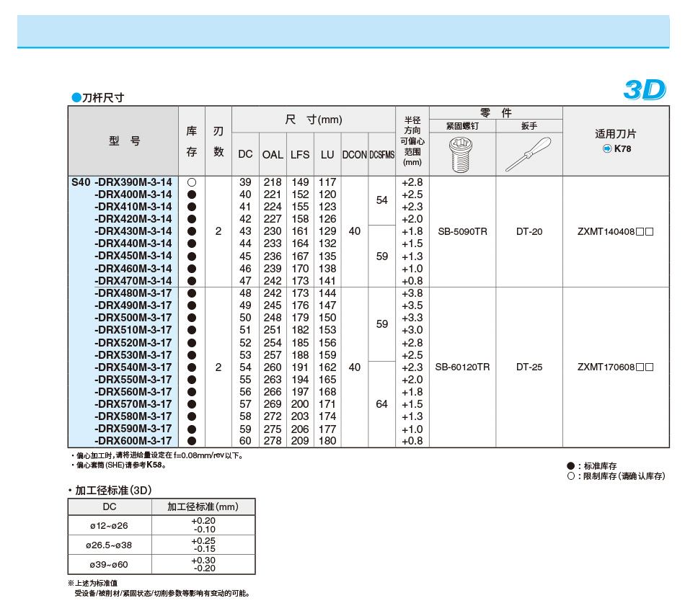The image size is (685, 616).
Task: Click the light blue header banner
Action: 343,32
